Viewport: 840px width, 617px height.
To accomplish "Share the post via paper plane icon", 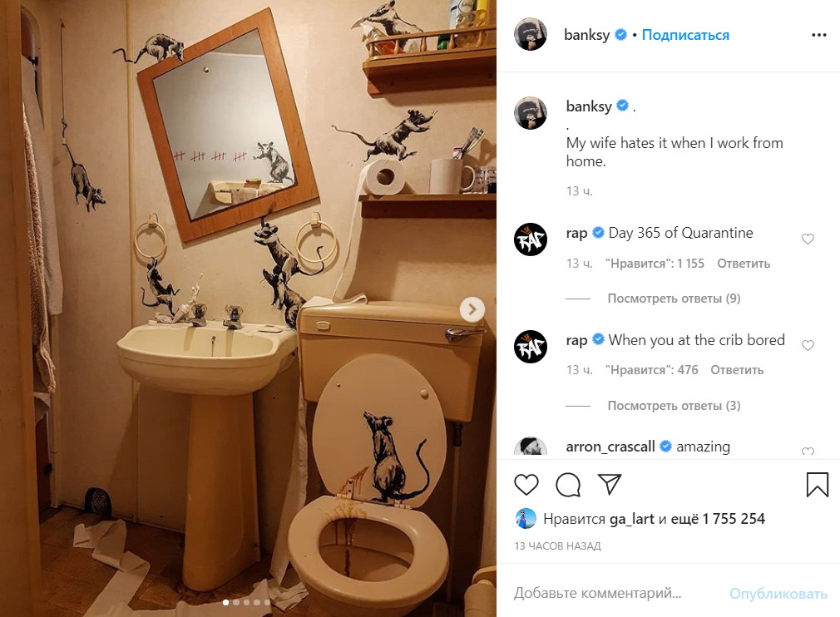I will click(609, 484).
